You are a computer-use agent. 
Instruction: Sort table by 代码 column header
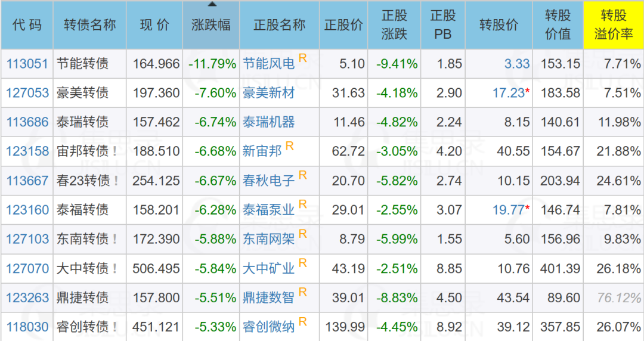(x=27, y=25)
